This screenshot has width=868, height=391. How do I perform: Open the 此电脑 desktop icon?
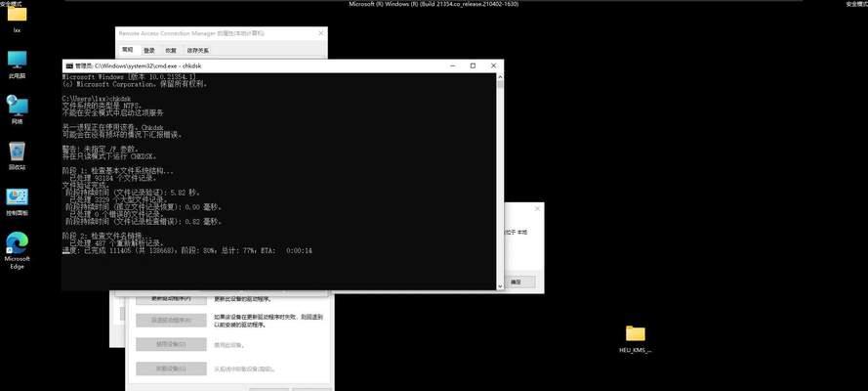[x=17, y=65]
